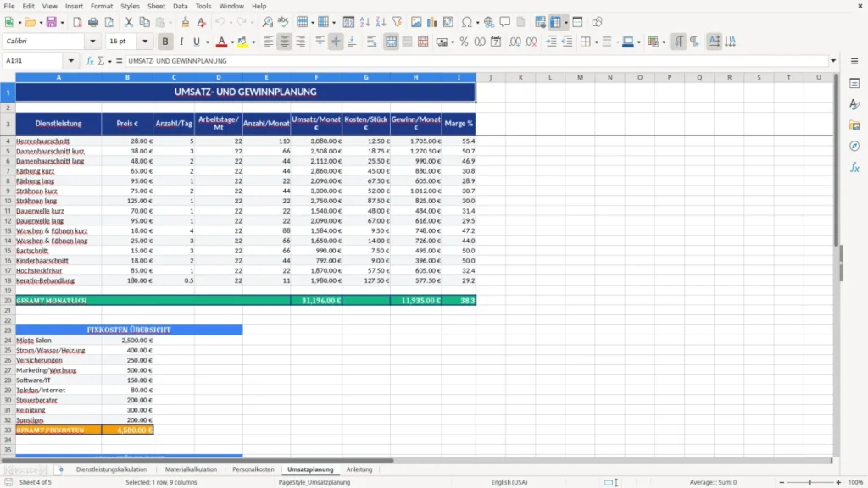This screenshot has width=868, height=488.
Task: Switch to the Anleitung sheet tab
Action: coord(359,469)
